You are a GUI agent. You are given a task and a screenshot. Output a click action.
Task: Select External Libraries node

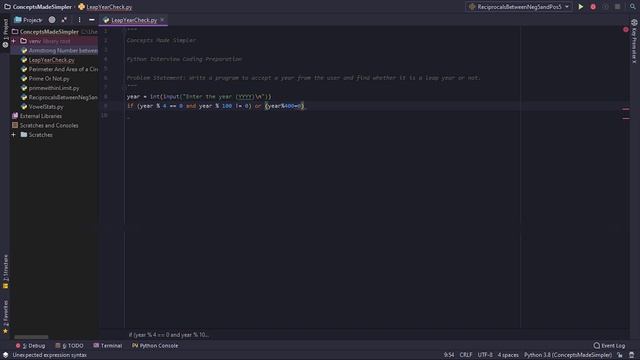[40, 116]
